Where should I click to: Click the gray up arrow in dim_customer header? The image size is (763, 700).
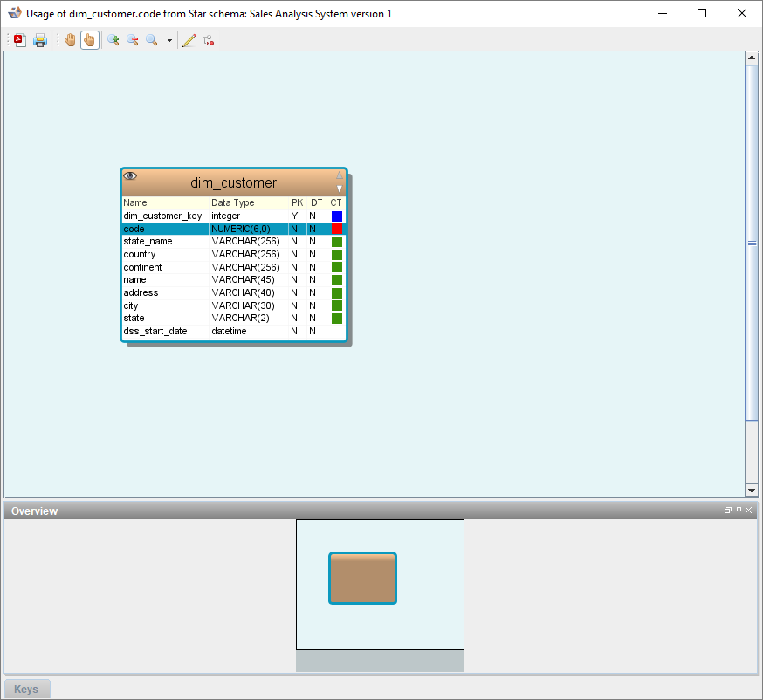coord(340,175)
